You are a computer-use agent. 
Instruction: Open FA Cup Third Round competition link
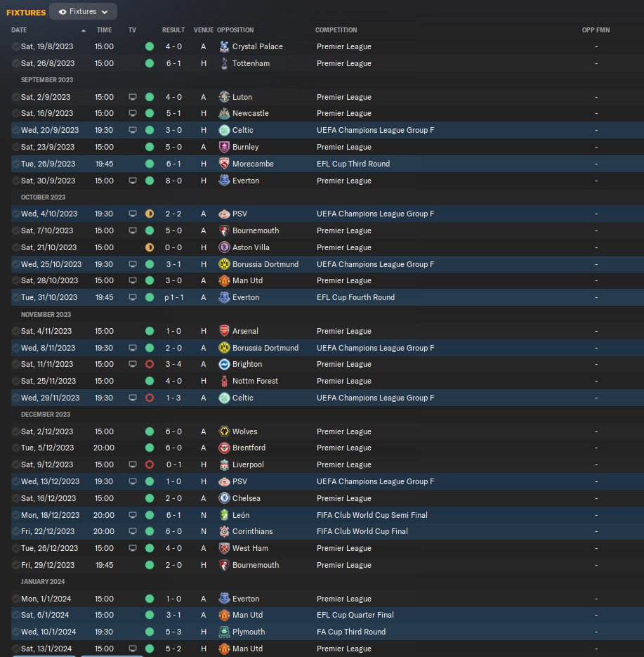351,632
